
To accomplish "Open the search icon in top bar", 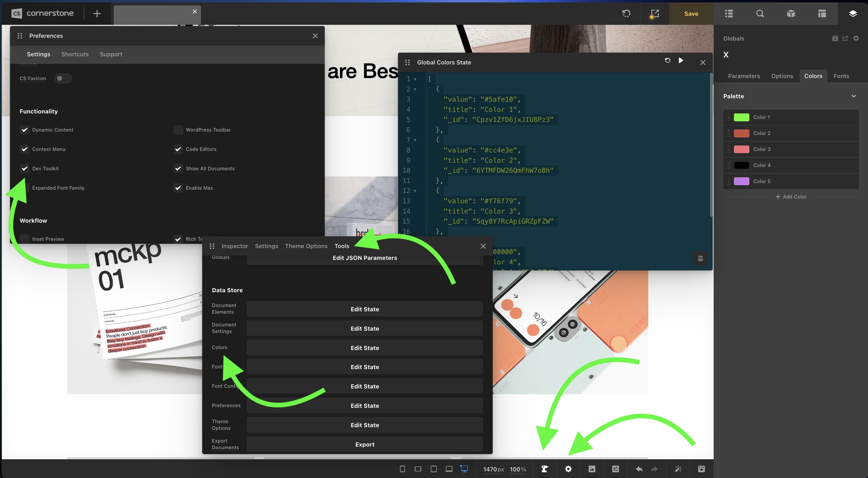I will click(x=760, y=14).
